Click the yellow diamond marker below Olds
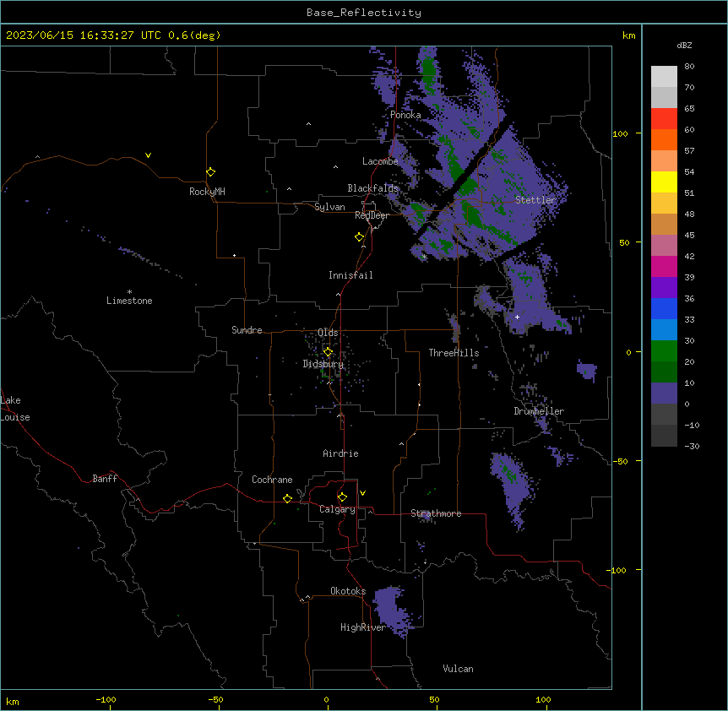 (x=329, y=352)
